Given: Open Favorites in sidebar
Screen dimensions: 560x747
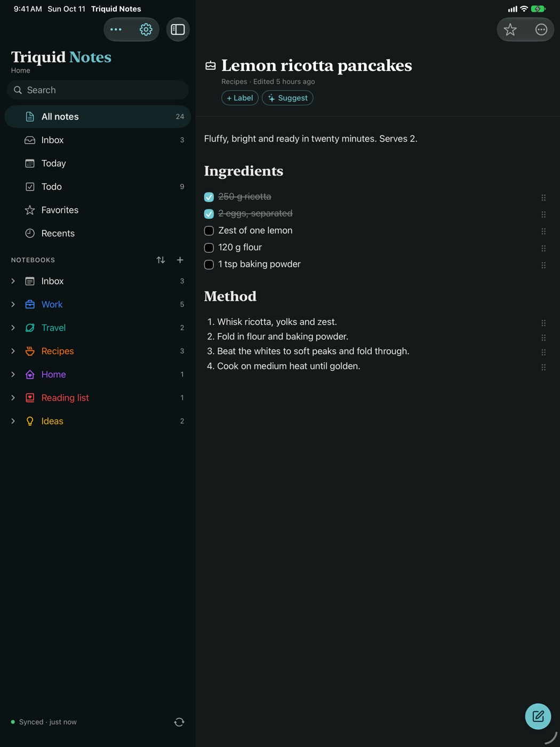Looking at the screenshot, I should tap(98, 210).
